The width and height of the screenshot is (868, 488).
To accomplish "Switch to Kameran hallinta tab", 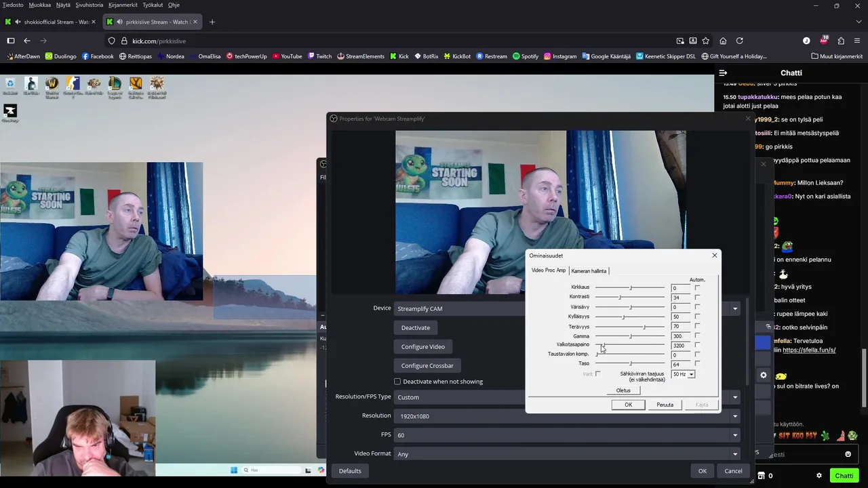I will tap(589, 271).
